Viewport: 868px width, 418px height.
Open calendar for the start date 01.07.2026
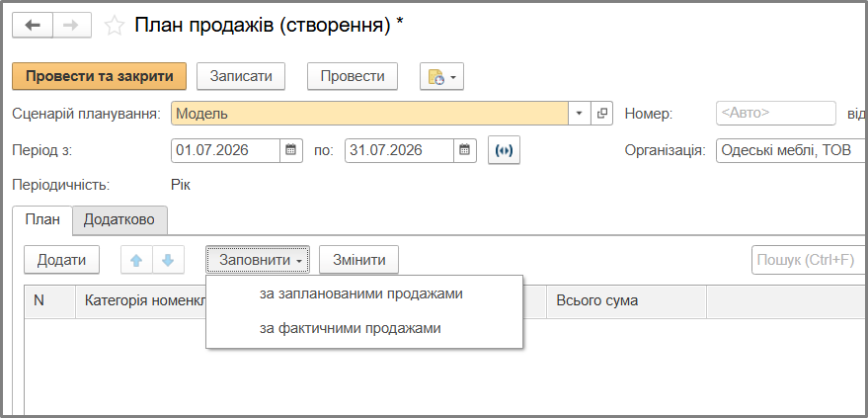291,150
